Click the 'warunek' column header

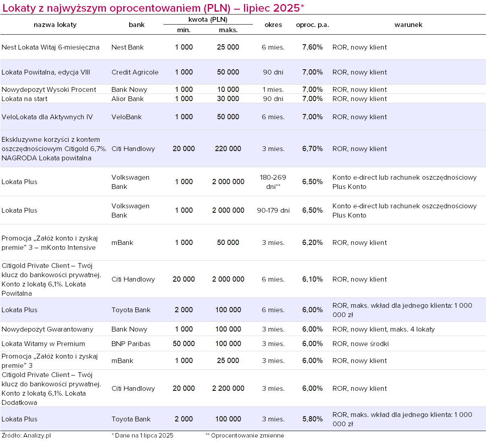tap(408, 25)
